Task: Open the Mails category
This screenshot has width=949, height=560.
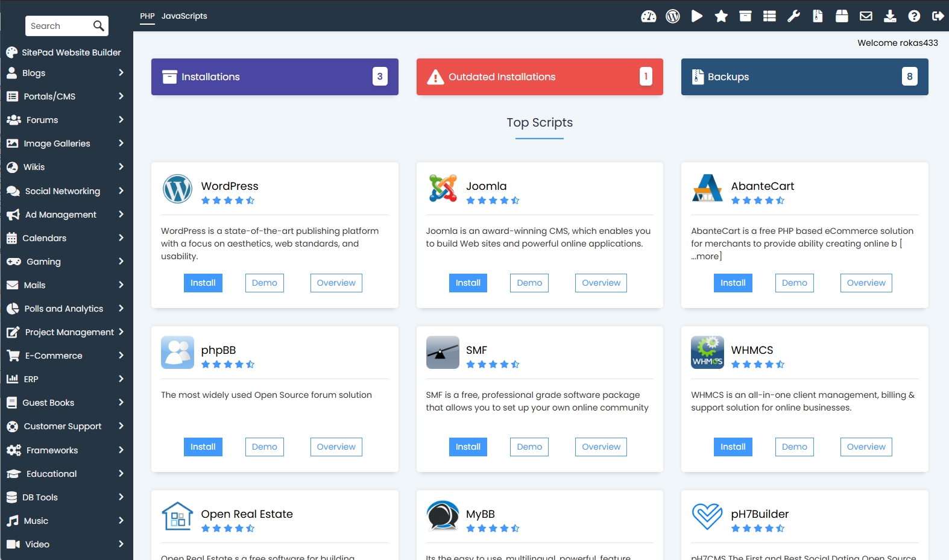Action: (66, 285)
